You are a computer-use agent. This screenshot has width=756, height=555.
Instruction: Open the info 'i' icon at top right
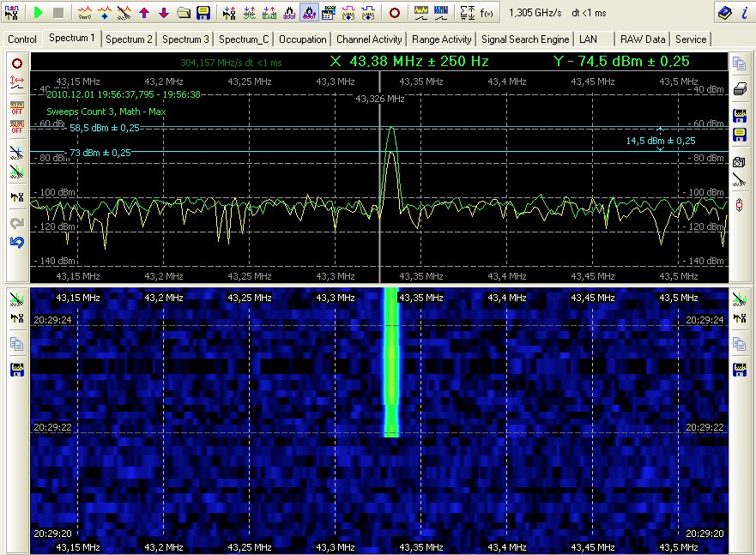(x=744, y=13)
